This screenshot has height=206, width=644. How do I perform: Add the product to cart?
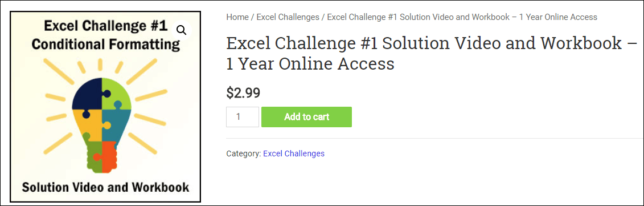(x=306, y=117)
